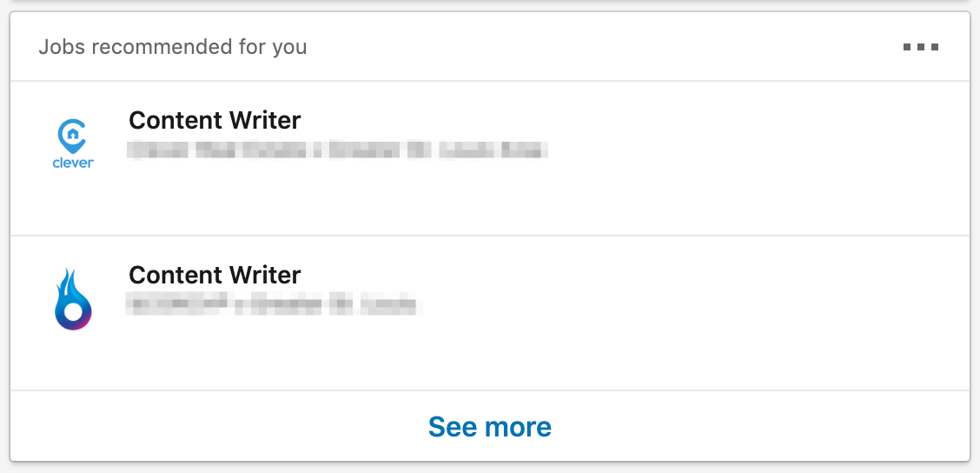
Task: Click the rightmost dot of the ellipsis icon
Action: pos(934,47)
